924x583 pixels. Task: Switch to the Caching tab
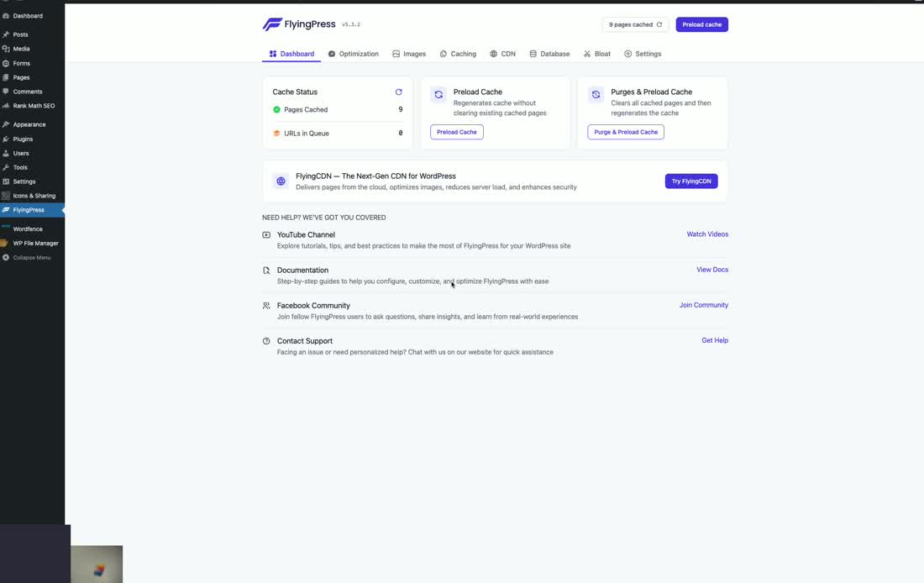pos(458,54)
